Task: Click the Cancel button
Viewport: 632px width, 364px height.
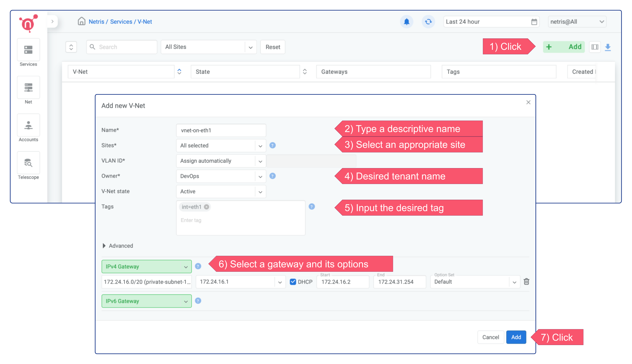Action: click(490, 337)
